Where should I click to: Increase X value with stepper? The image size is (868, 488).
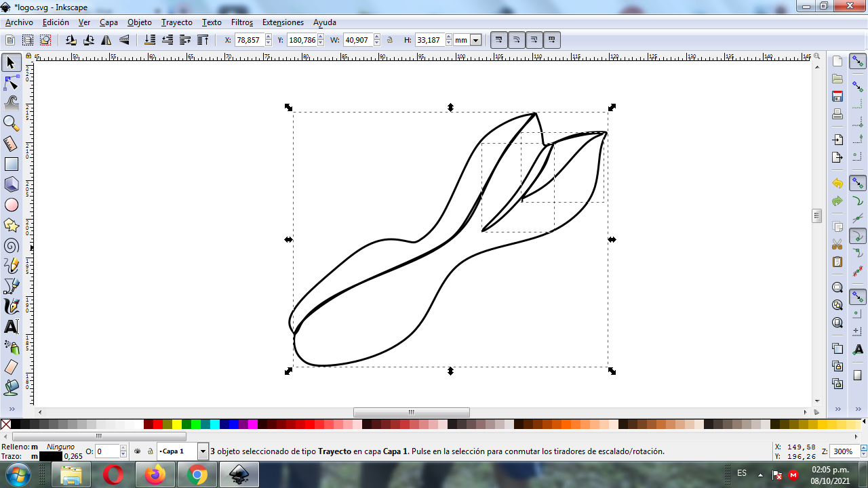(x=268, y=37)
